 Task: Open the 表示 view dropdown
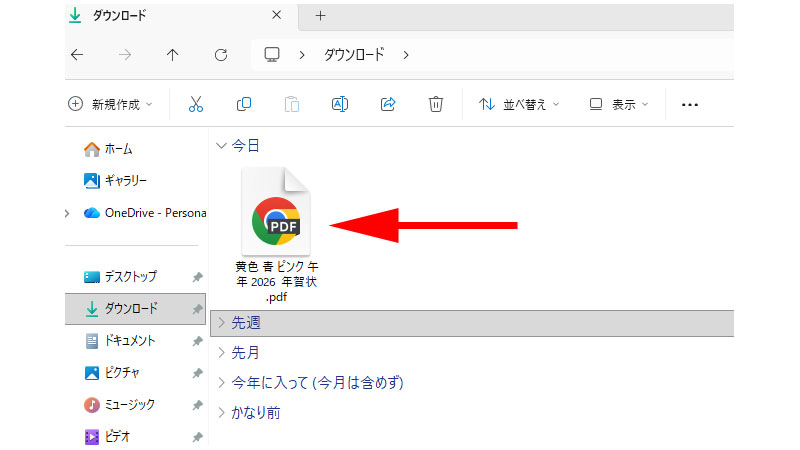pyautogui.click(x=618, y=104)
